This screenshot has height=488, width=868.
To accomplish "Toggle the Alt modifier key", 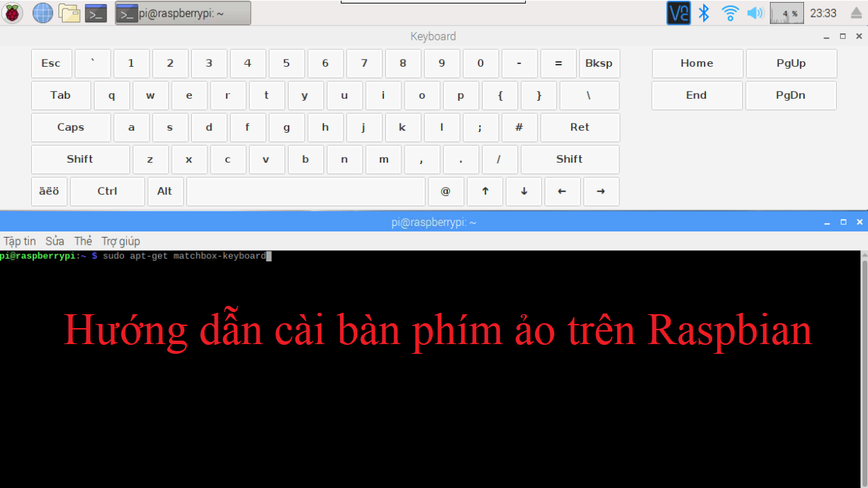I will tap(165, 191).
